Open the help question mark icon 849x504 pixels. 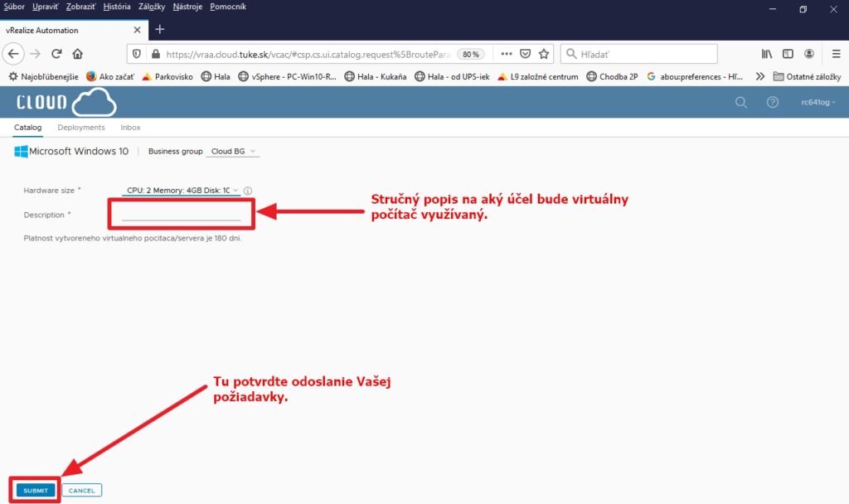[x=773, y=103]
